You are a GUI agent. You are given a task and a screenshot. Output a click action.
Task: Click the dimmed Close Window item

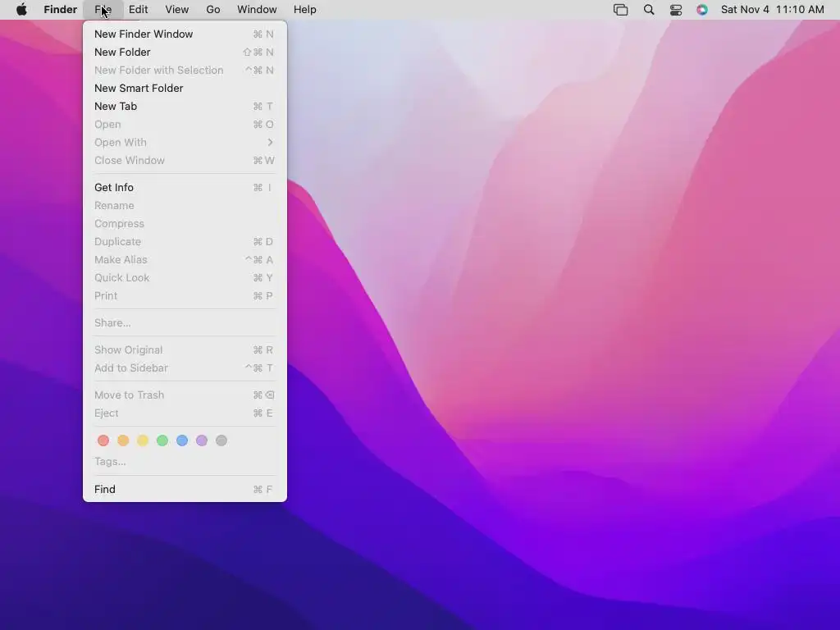185,160
